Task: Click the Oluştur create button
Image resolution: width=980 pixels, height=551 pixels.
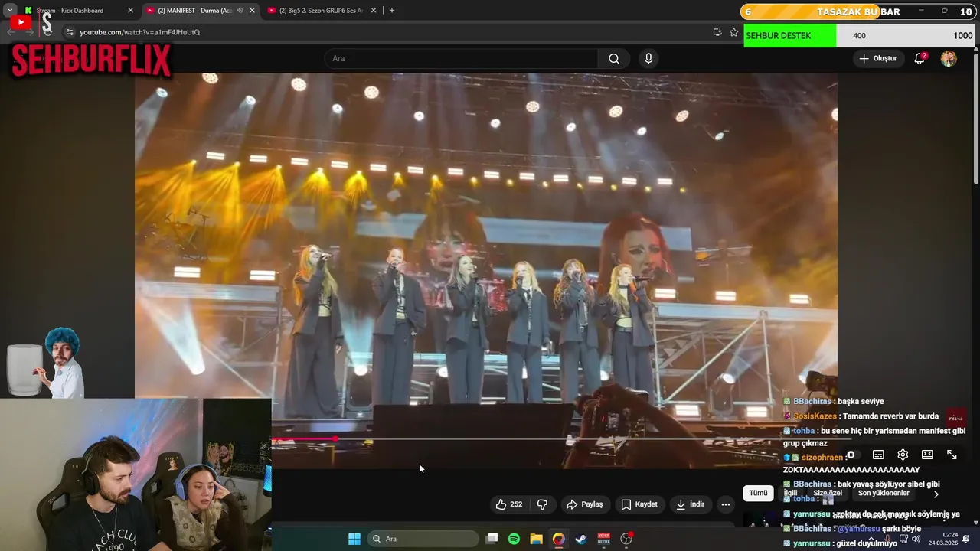Action: [x=878, y=59]
